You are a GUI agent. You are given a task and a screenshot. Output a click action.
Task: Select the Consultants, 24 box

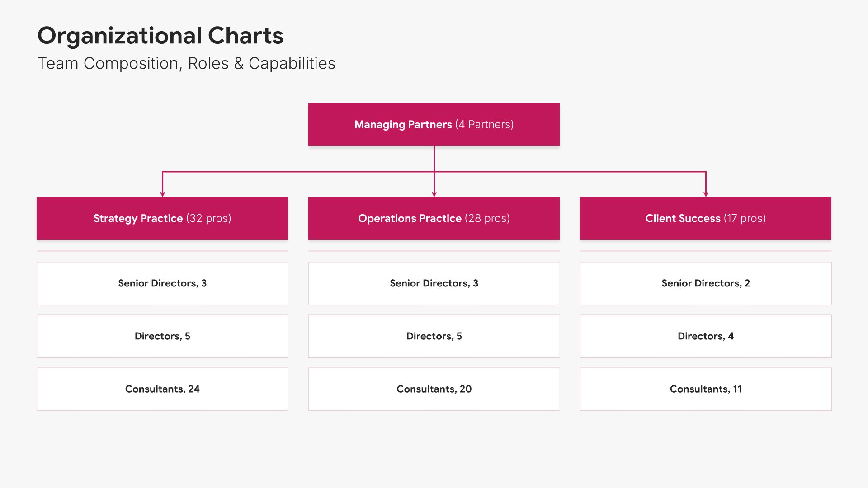coord(162,389)
